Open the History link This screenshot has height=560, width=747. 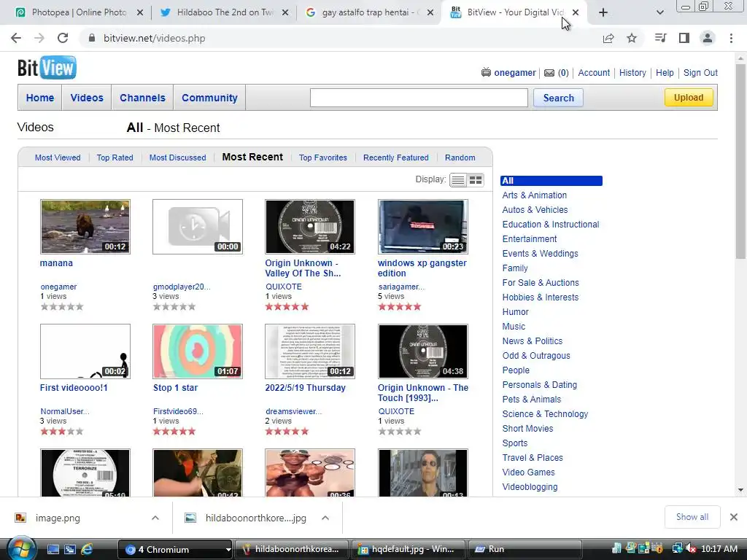(632, 73)
